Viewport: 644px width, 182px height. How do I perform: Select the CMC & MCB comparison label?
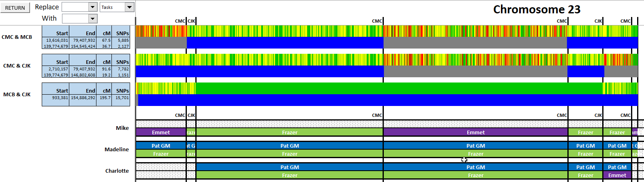[17, 37]
